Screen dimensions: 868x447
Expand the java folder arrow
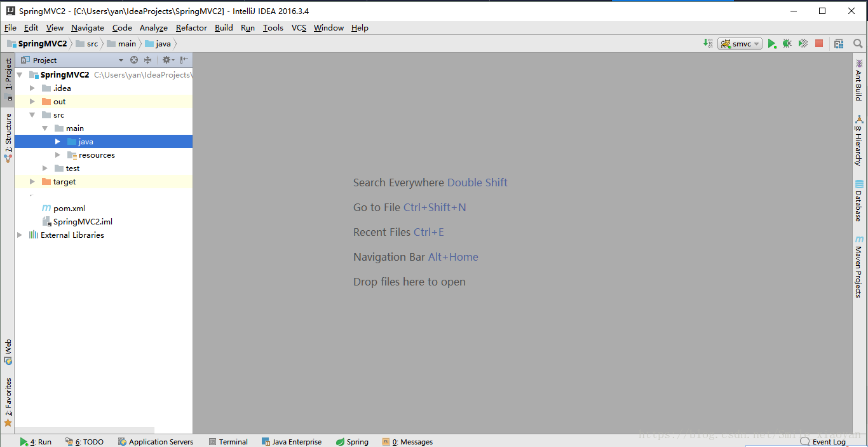pyautogui.click(x=58, y=142)
